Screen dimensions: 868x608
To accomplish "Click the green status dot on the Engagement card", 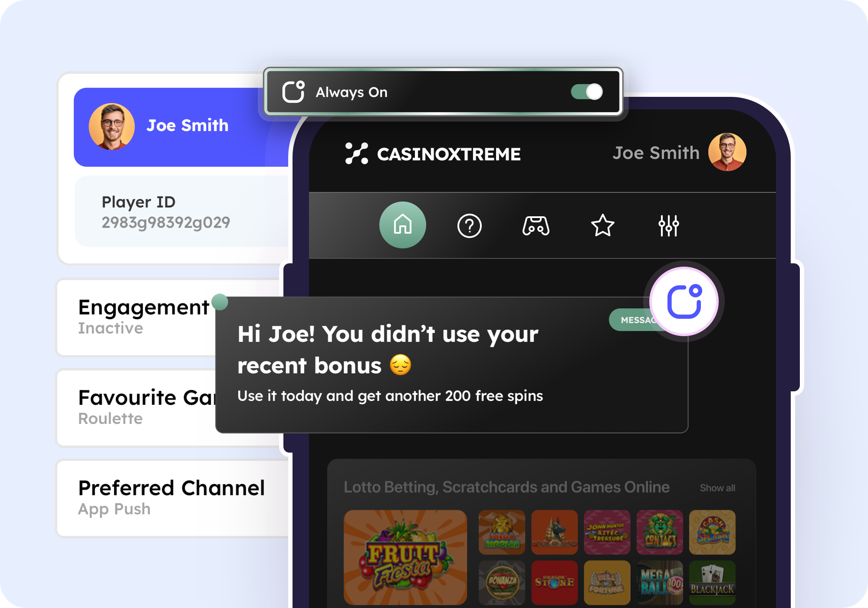I will click(220, 302).
